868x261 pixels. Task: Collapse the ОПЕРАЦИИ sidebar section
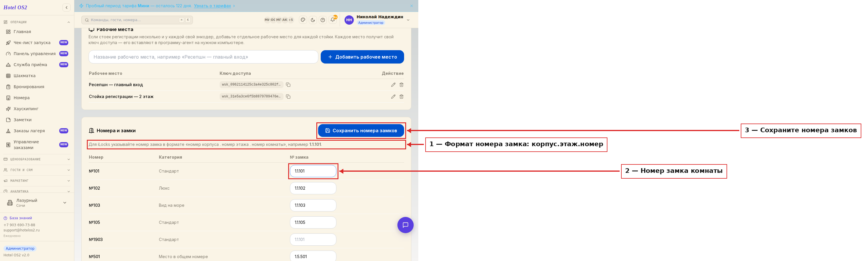tap(37, 22)
